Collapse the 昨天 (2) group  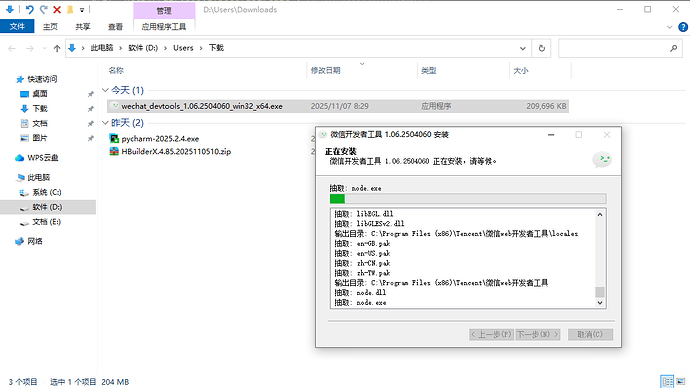105,123
